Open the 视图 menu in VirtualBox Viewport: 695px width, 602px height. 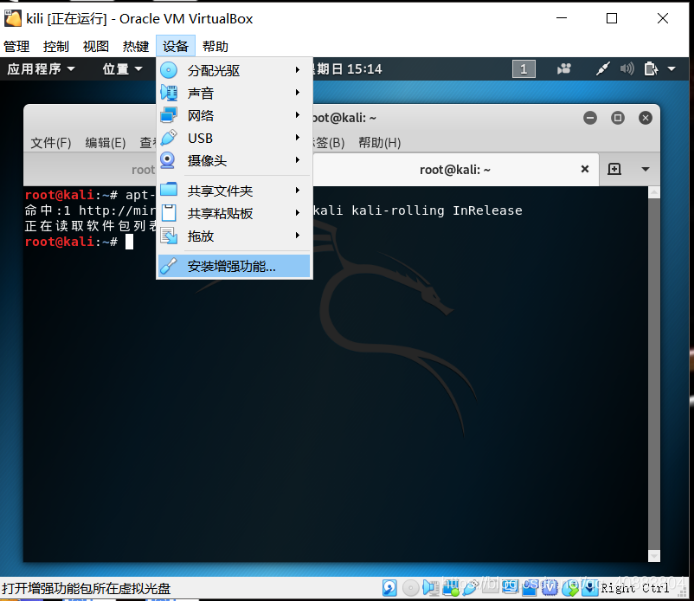[x=96, y=47]
